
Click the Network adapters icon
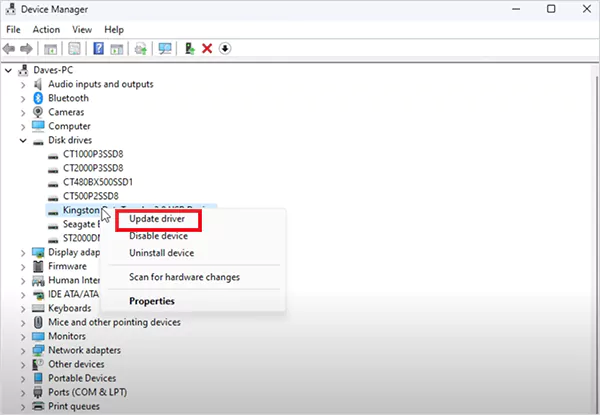pyautogui.click(x=38, y=350)
